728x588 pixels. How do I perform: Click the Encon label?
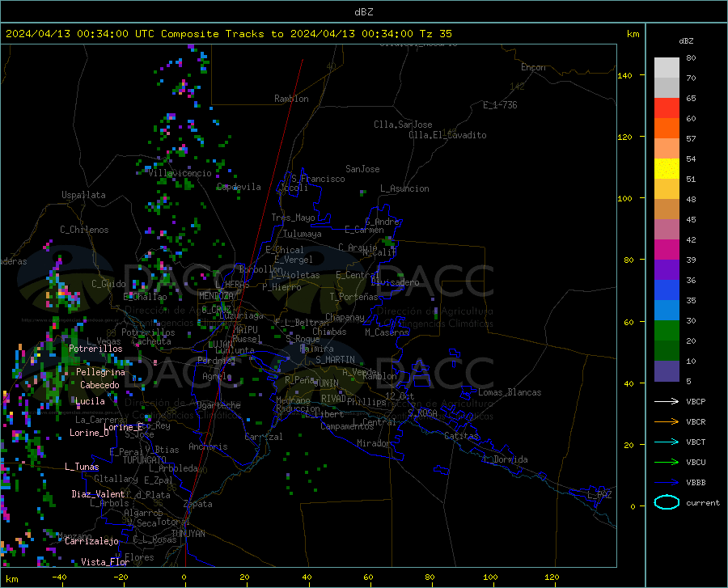click(533, 67)
